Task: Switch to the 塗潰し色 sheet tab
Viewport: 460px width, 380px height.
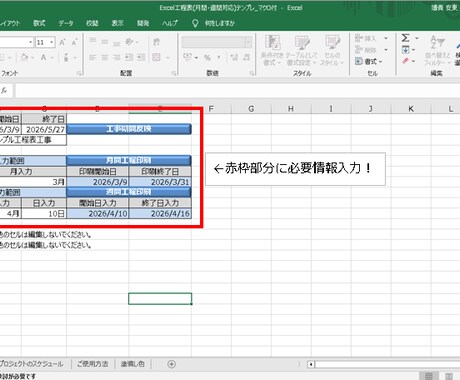Action: pos(133,364)
